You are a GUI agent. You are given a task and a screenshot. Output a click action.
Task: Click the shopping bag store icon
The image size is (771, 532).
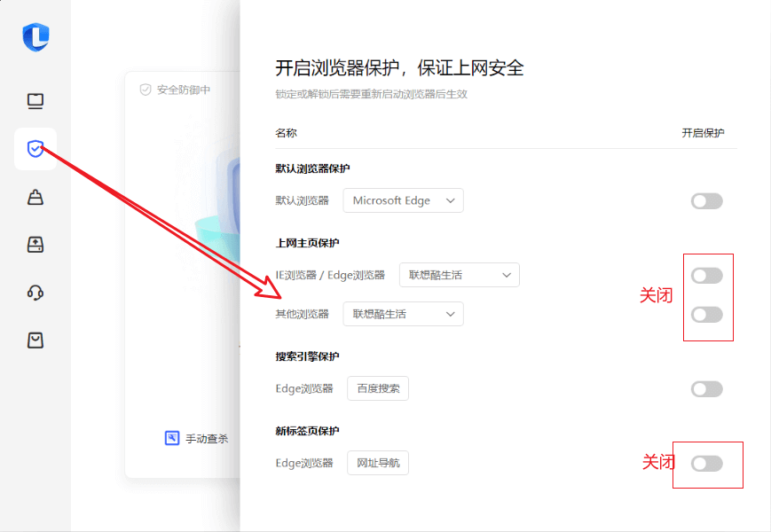tap(35, 340)
